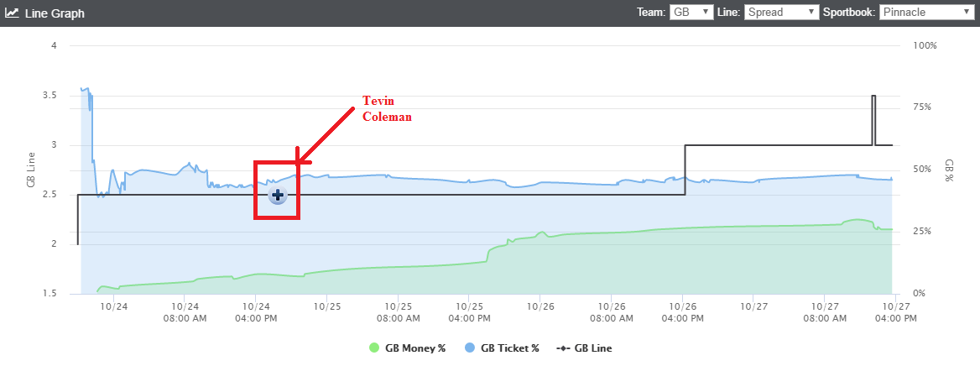This screenshot has width=980, height=366.
Task: Click the 10/25 04:00 PM axis label
Action: (x=469, y=313)
